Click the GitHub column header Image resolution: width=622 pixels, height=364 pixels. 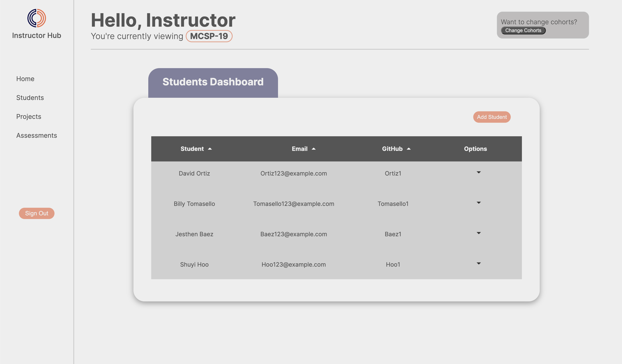pos(392,149)
